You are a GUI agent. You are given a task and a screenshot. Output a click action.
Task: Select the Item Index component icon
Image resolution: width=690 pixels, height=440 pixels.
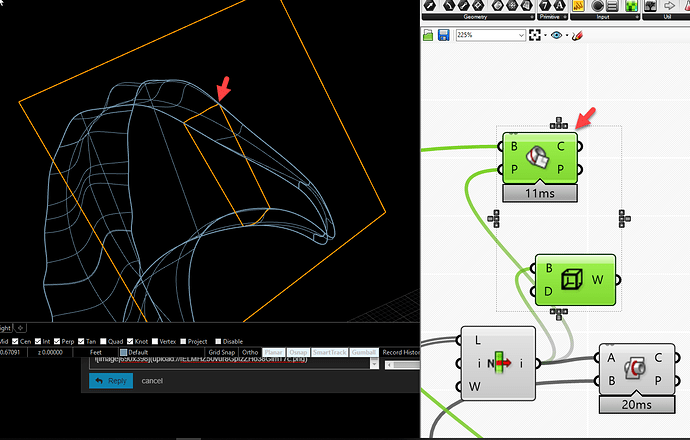[499, 363]
